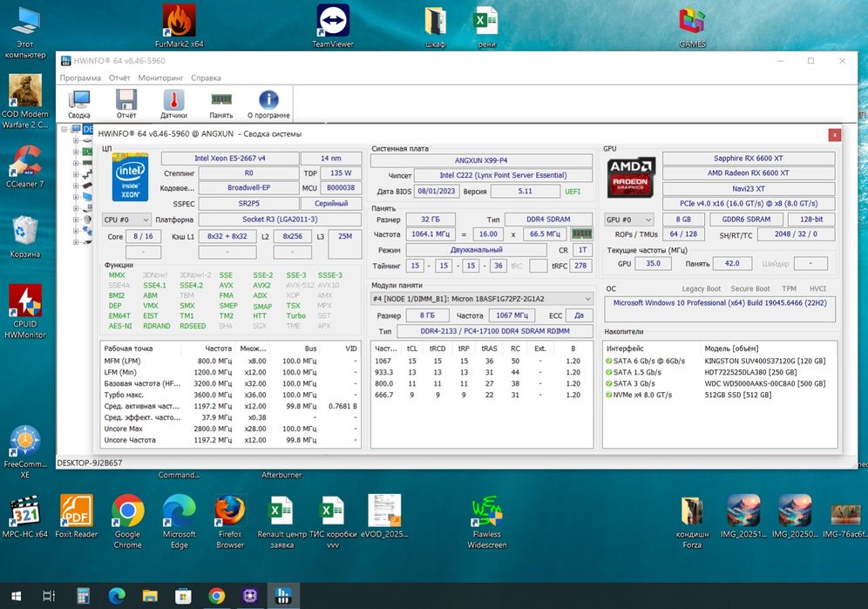Select the WDC WD5000AAKS drive row
Screen dimensions: 868x609
(720, 383)
